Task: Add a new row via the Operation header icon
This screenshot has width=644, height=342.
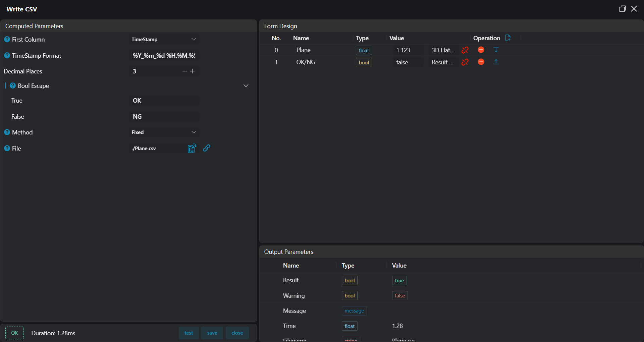Action: [508, 38]
